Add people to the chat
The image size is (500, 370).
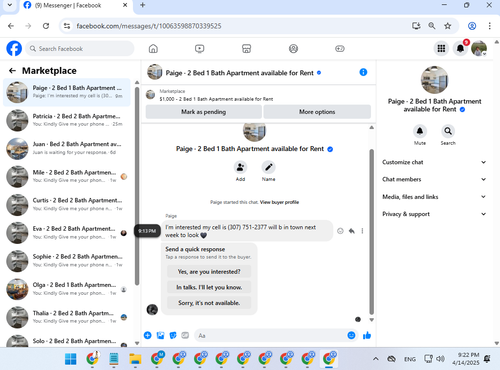(x=240, y=167)
